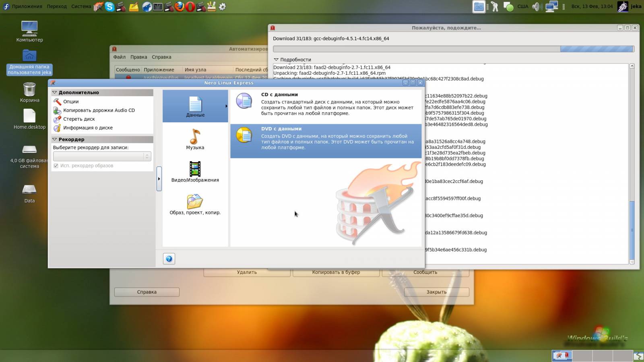The image size is (644, 362).
Task: Click the Удалить button
Action: pos(247,272)
